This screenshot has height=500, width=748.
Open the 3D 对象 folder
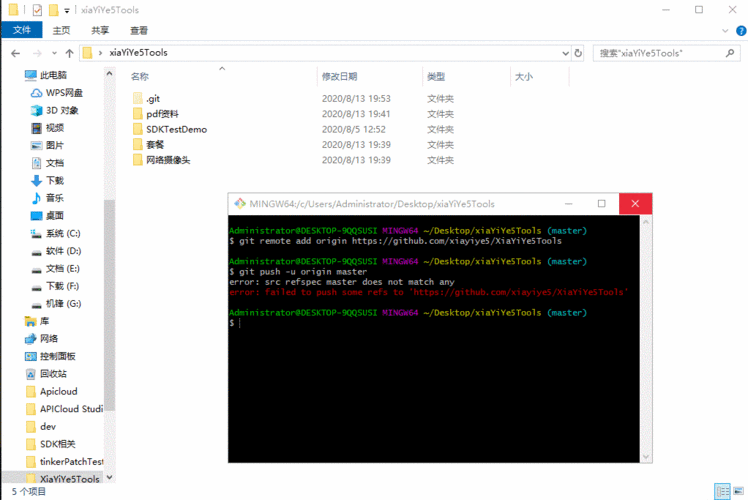point(61,110)
